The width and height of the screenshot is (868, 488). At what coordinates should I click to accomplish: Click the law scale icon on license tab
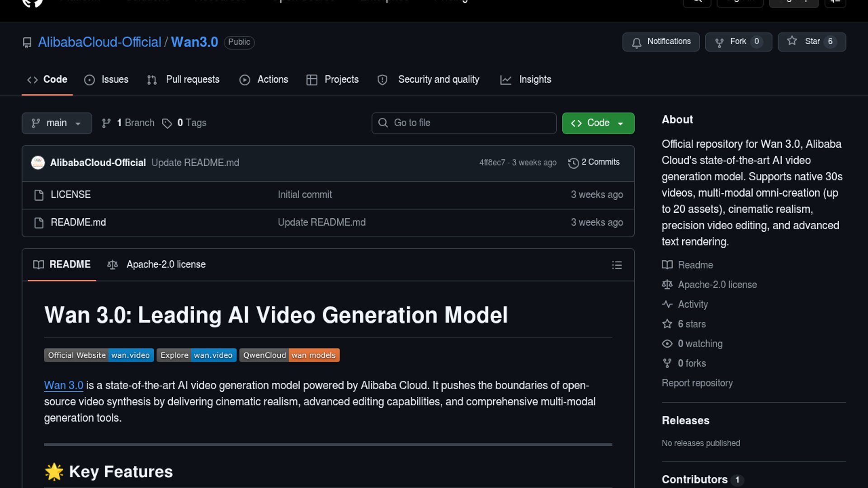113,265
